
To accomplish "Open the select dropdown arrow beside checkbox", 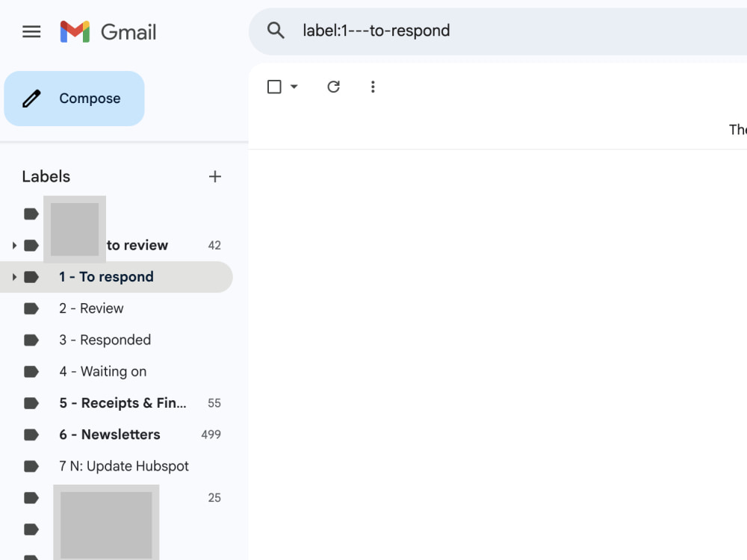I will tap(294, 87).
